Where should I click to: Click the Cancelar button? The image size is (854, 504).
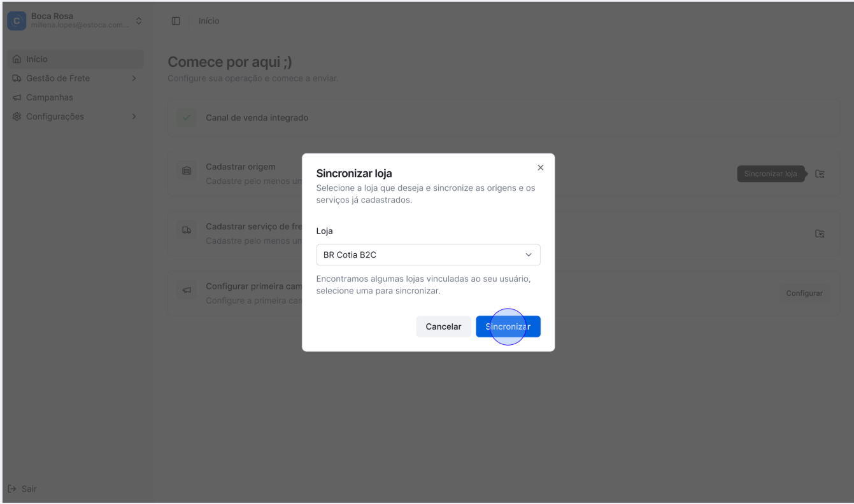pyautogui.click(x=443, y=326)
